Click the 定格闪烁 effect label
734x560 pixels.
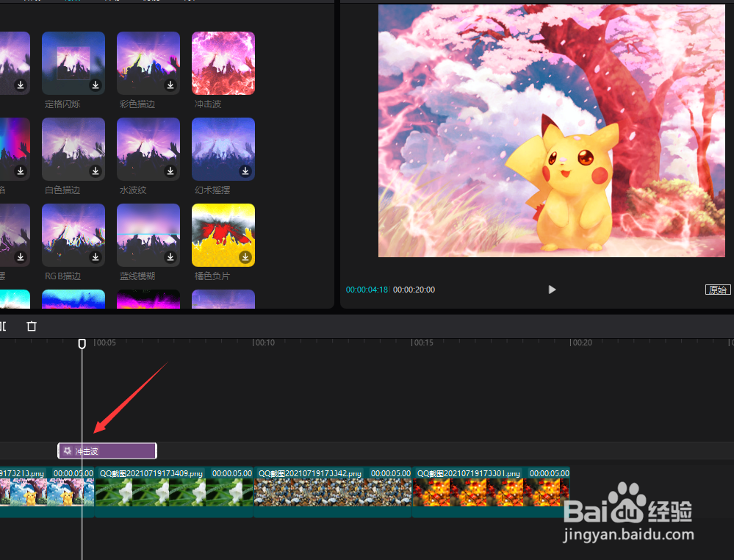62,104
